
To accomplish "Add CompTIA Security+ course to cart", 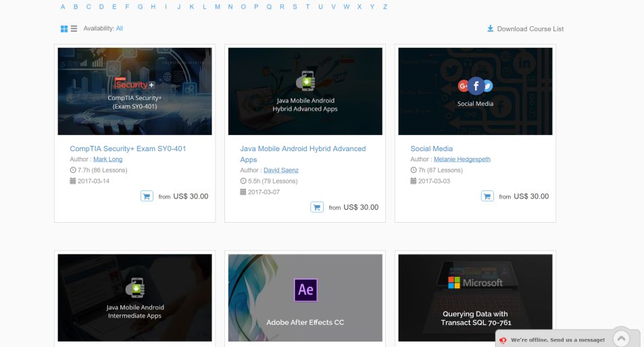I will (x=147, y=196).
